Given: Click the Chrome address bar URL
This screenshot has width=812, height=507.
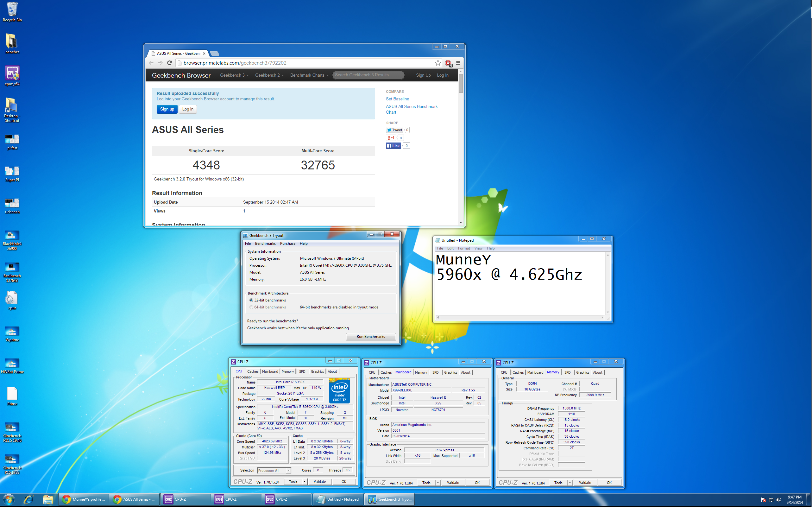Looking at the screenshot, I should coord(235,63).
